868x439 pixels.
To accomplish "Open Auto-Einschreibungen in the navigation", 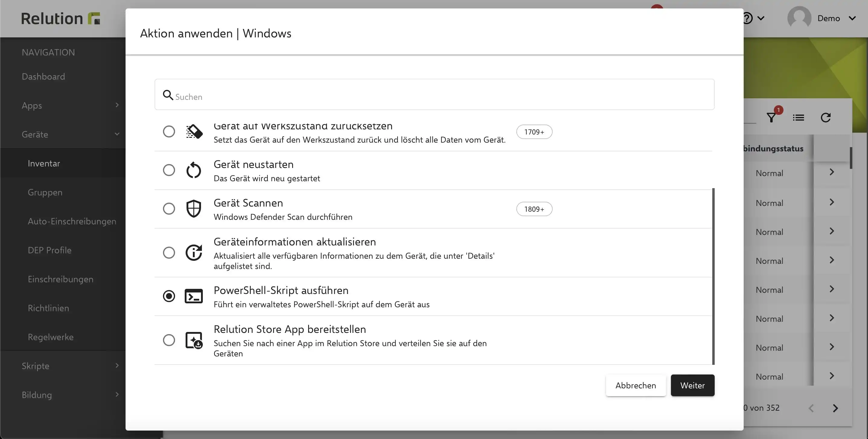I will coord(72,221).
